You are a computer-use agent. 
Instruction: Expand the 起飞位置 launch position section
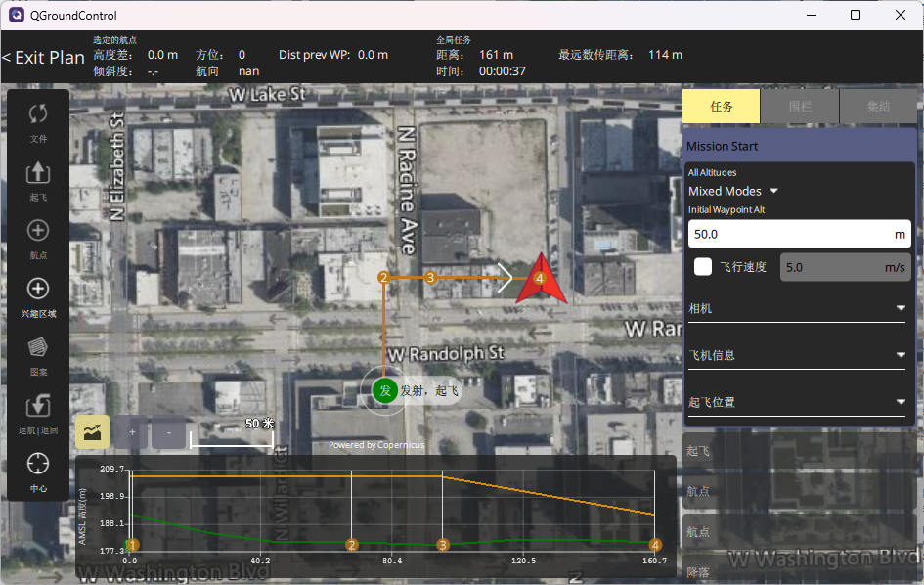coord(797,402)
